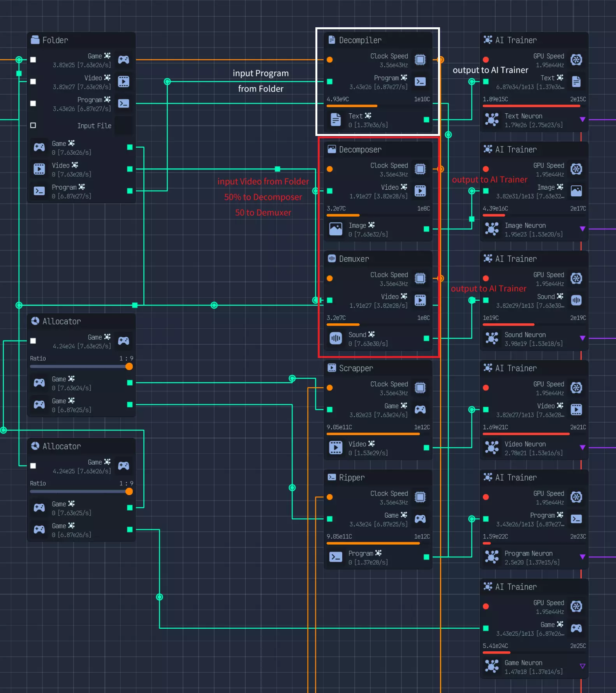Click the Ripper Program output terminal icon

(336, 557)
